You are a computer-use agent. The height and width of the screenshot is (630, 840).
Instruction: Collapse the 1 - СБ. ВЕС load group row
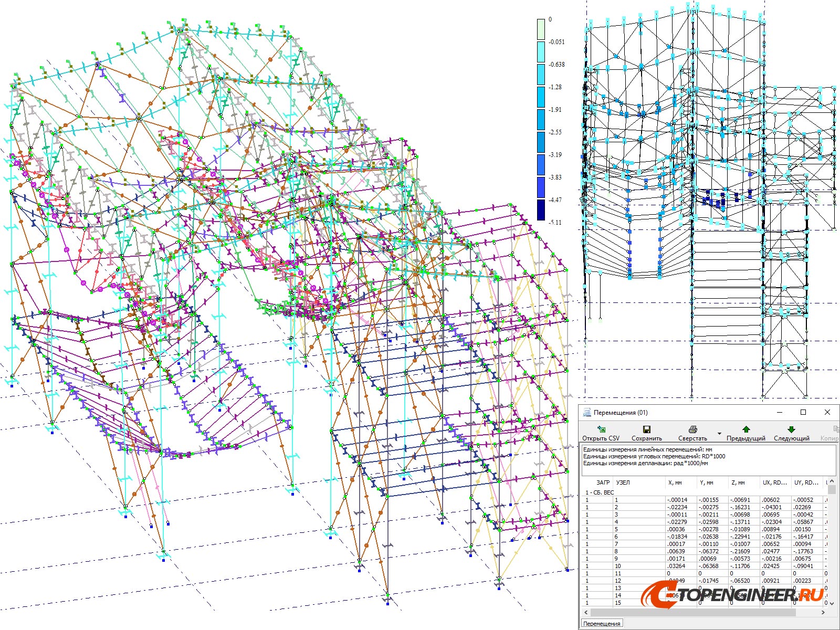[599, 493]
